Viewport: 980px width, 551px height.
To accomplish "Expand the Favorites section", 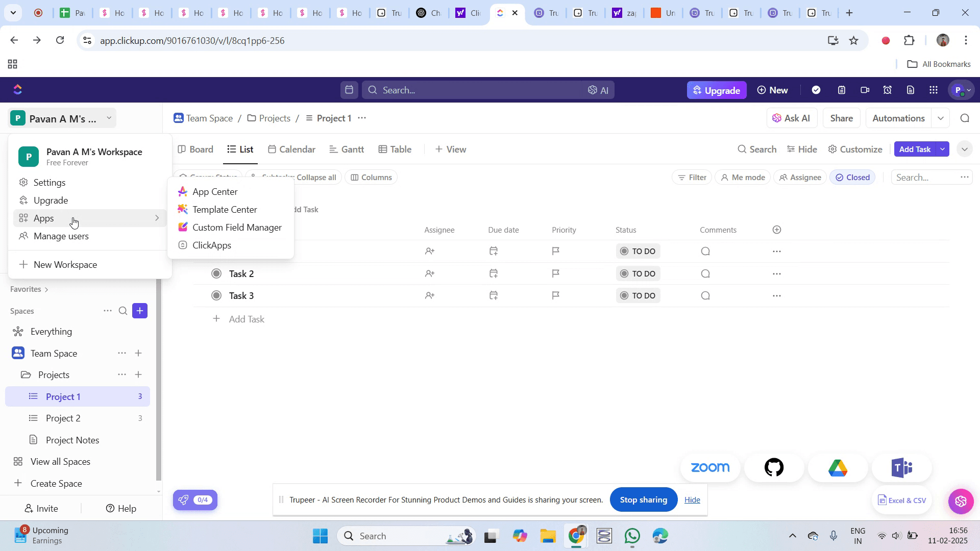I will click(x=29, y=289).
